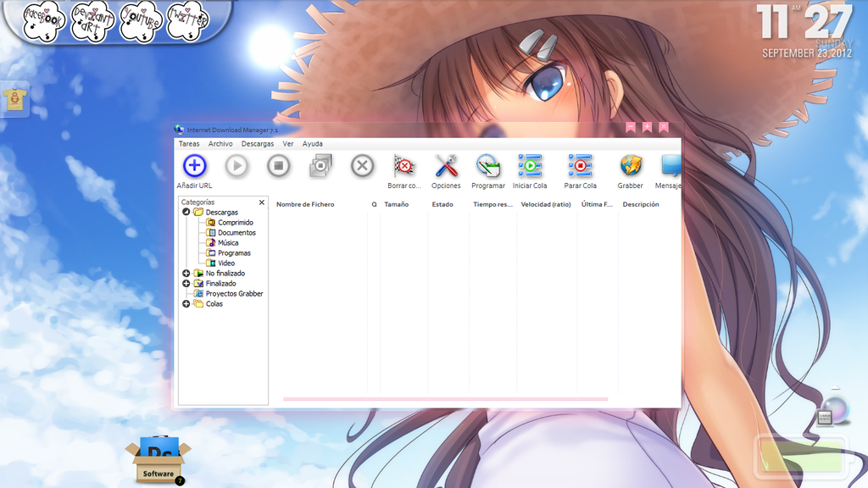Click the t-shirt icon on desktop edge

14,99
